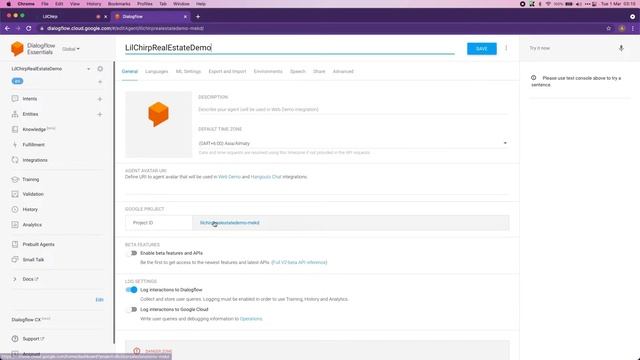Open Training section
Viewport: 640px width, 360px height.
pyautogui.click(x=31, y=179)
